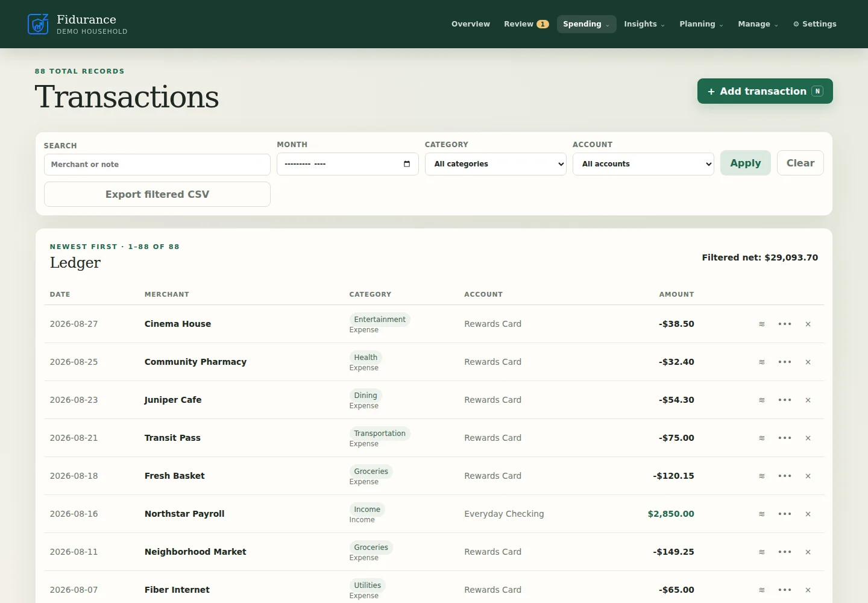868x603 pixels.
Task: Click the Fidurance shield logo icon
Action: [38, 24]
